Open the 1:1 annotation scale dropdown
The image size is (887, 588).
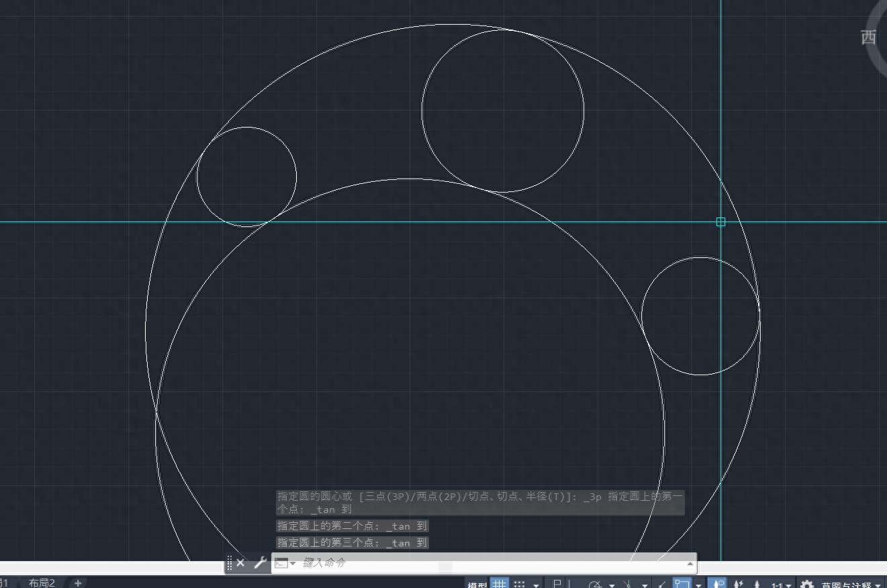pyautogui.click(x=780, y=585)
